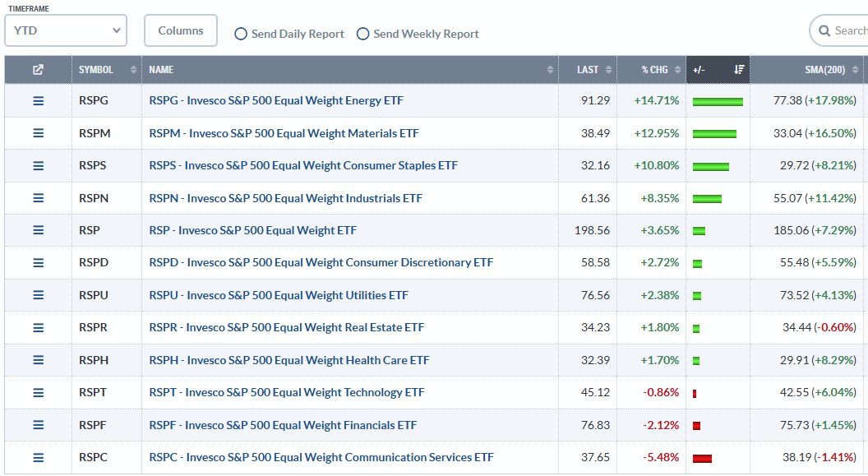
Task: Open the RSPG Equal Weight Energy ETF link
Action: 275,100
